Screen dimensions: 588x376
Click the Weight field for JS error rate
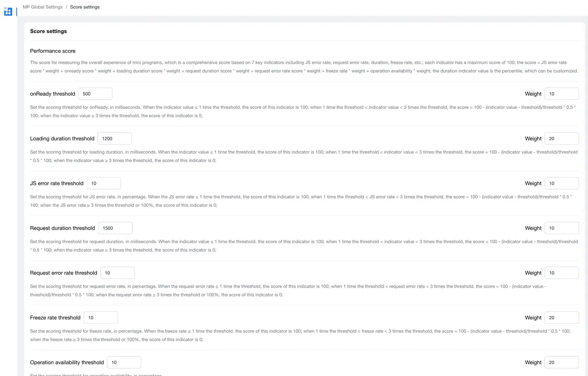(561, 184)
